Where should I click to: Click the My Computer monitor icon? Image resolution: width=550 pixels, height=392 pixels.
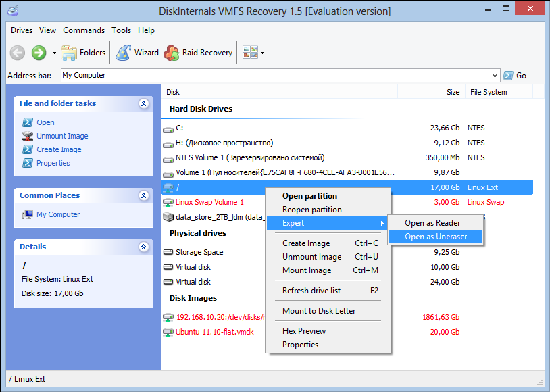28,214
